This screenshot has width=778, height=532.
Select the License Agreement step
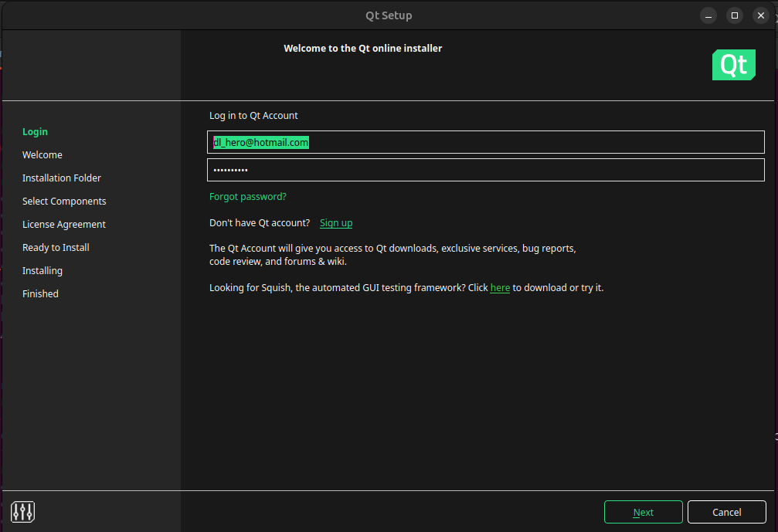click(x=64, y=225)
